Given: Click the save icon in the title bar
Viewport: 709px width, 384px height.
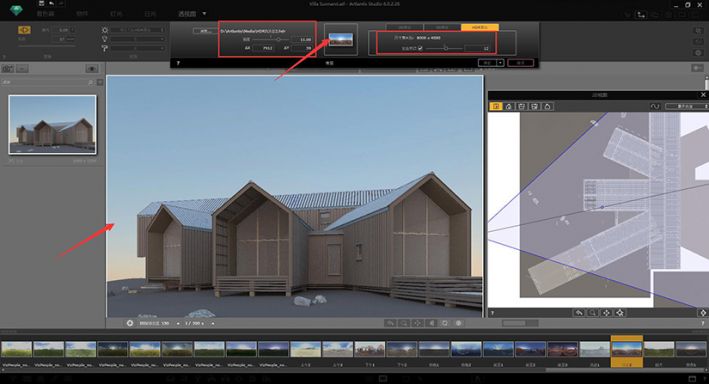Looking at the screenshot, I should (41, 4).
